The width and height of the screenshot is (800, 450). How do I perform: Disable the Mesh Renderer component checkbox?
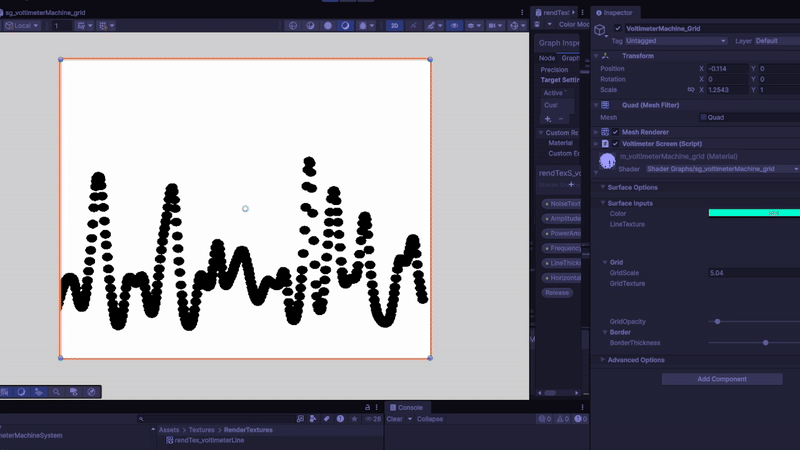pyautogui.click(x=615, y=132)
